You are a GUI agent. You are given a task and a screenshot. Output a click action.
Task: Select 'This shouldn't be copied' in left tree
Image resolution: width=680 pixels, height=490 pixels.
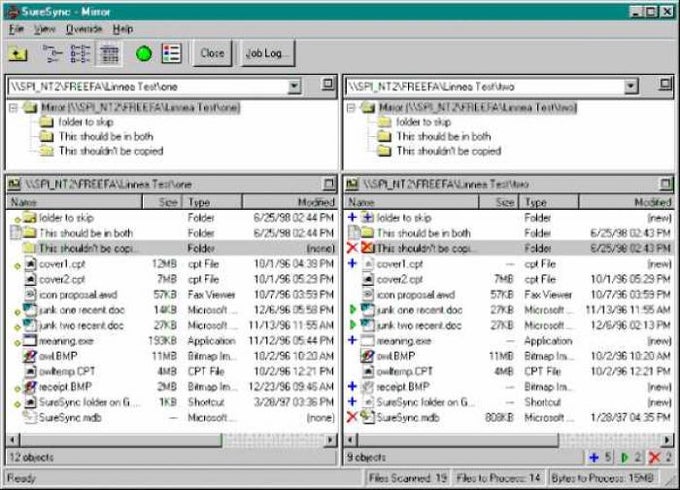click(111, 151)
